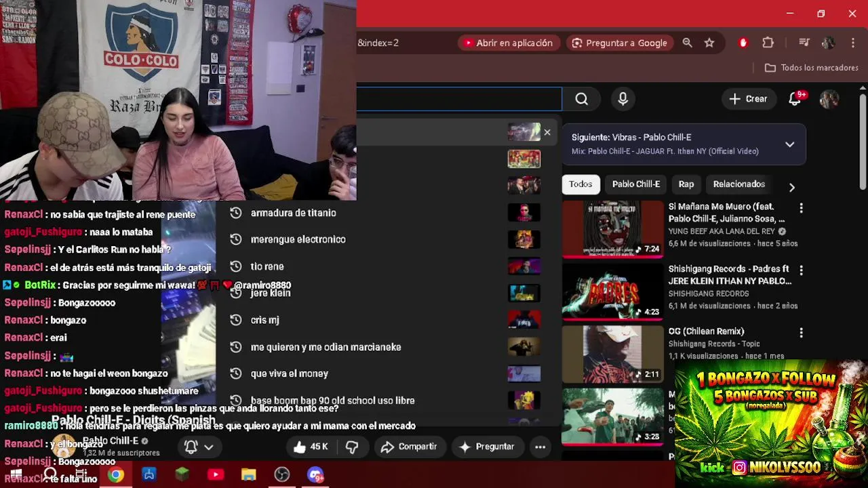Viewport: 868px width, 488px height.
Task: Click the page vertical scrollbar
Action: pyautogui.click(x=863, y=142)
